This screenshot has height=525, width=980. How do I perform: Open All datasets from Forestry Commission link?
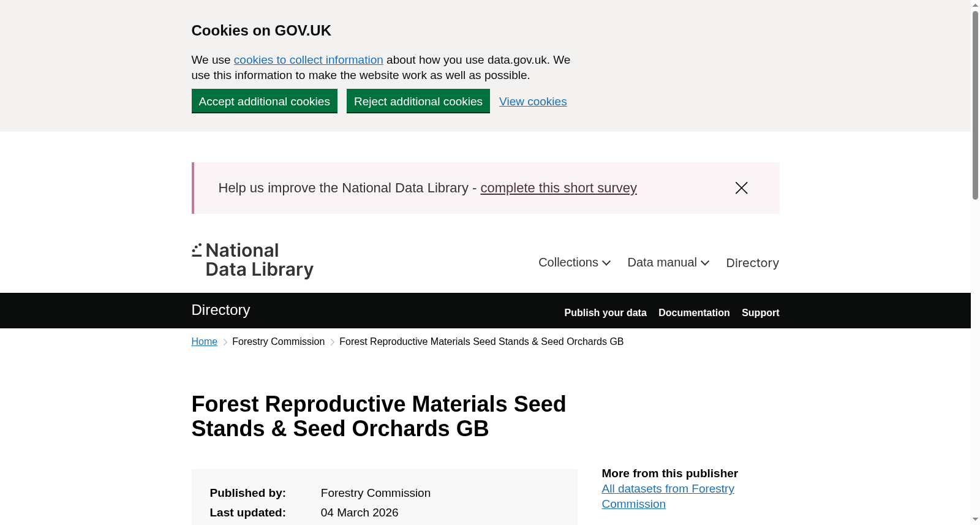tap(668, 496)
